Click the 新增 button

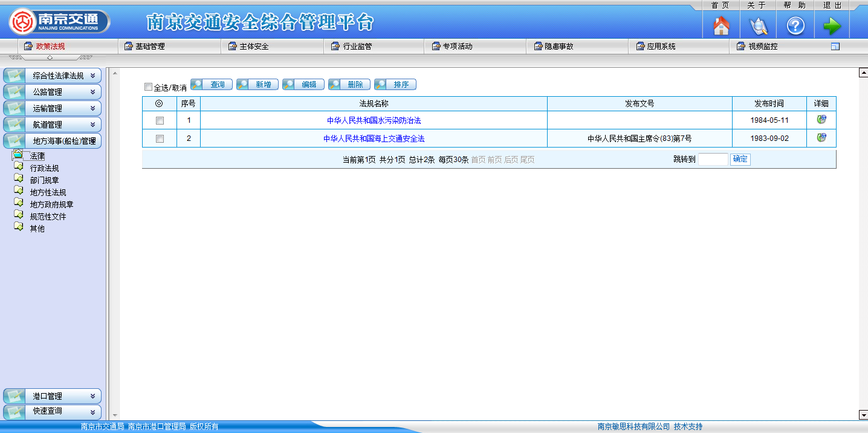pyautogui.click(x=257, y=85)
